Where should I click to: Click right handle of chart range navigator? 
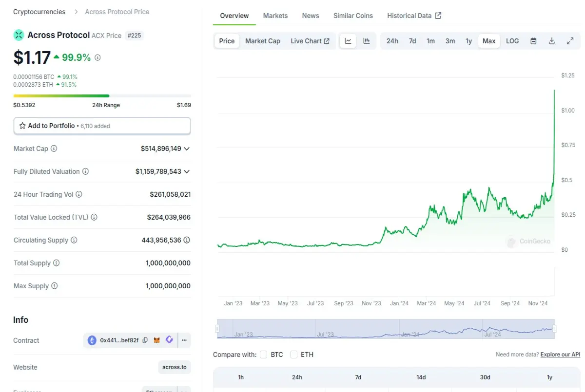pos(554,329)
